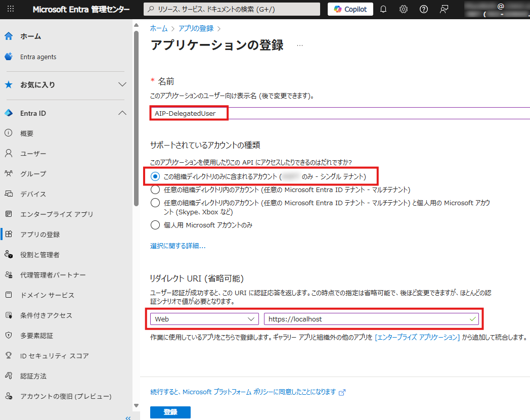
Task: Open グループ in sidebar
Action: [x=33, y=174]
